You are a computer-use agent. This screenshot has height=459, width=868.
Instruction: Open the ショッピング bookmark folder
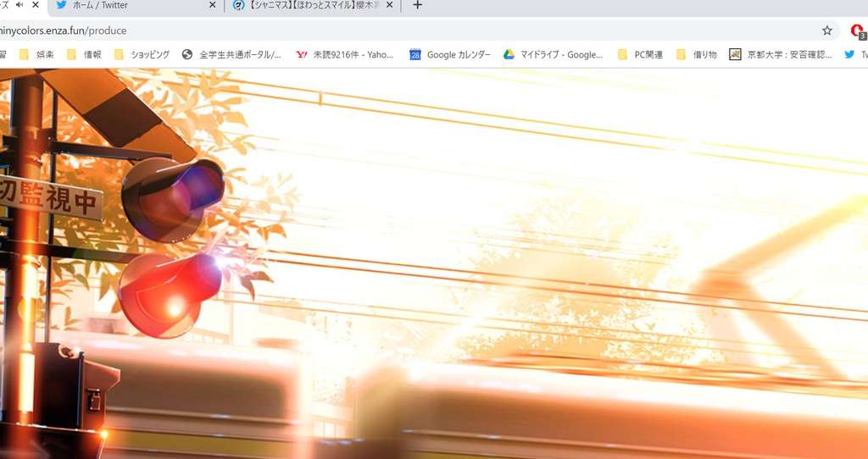pyautogui.click(x=142, y=54)
